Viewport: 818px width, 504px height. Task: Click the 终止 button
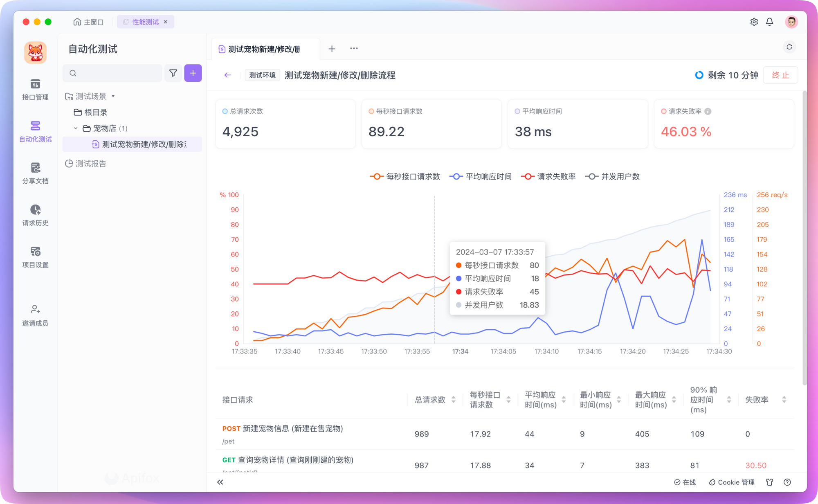(780, 75)
